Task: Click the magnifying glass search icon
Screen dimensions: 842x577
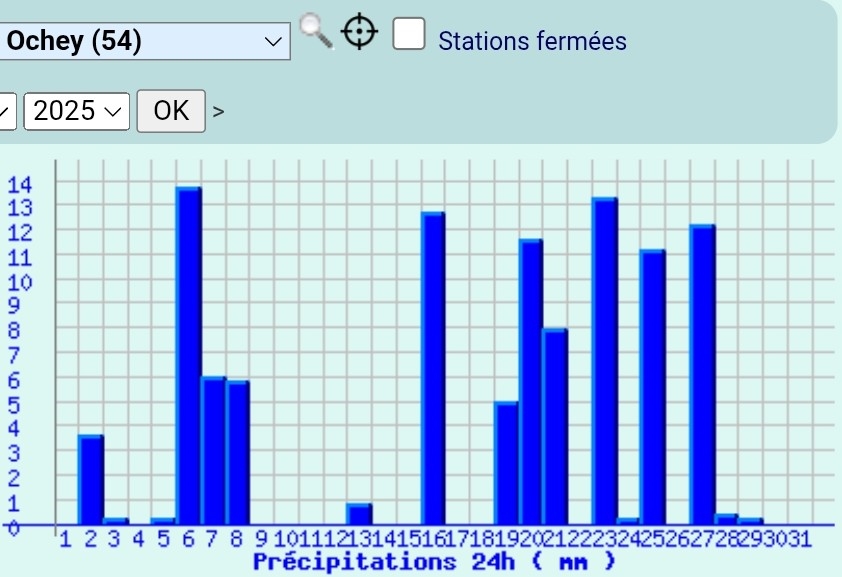Action: [x=316, y=32]
